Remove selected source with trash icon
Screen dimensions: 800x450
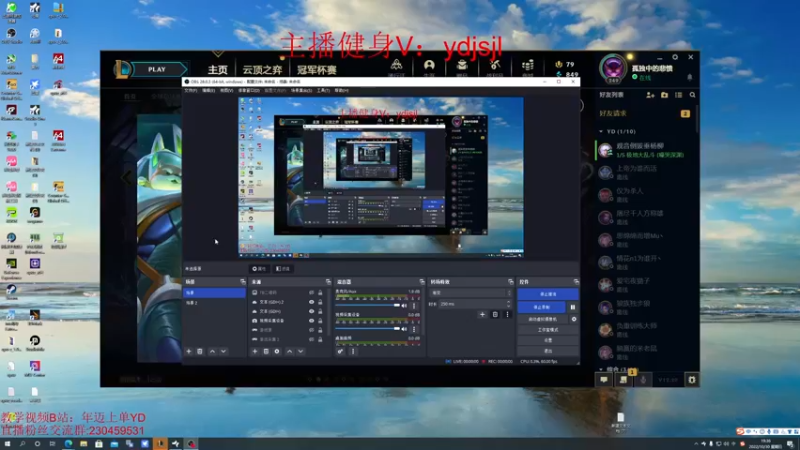pos(266,352)
